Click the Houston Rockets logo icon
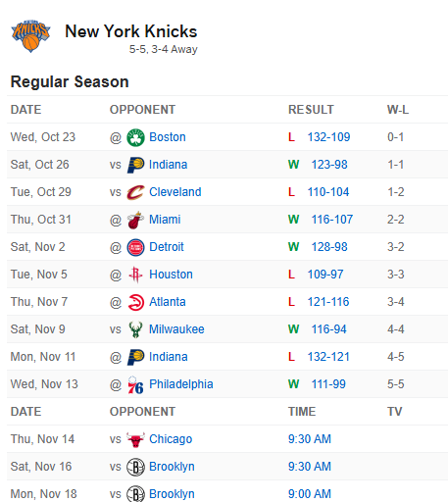This screenshot has height=502, width=448. click(135, 275)
